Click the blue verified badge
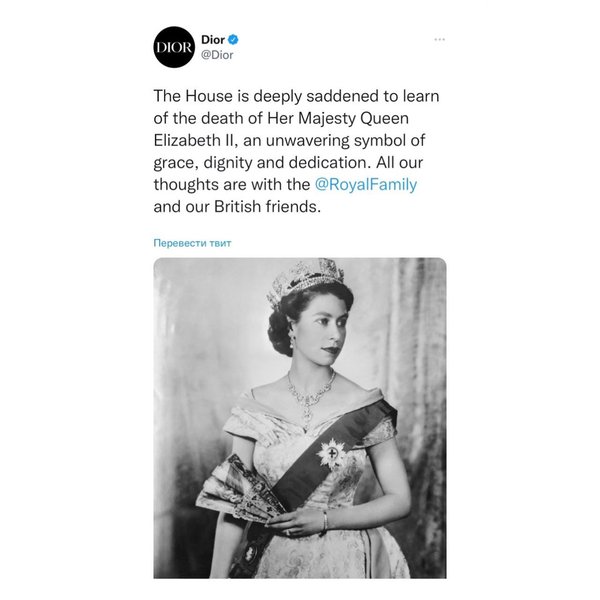 pos(234,38)
